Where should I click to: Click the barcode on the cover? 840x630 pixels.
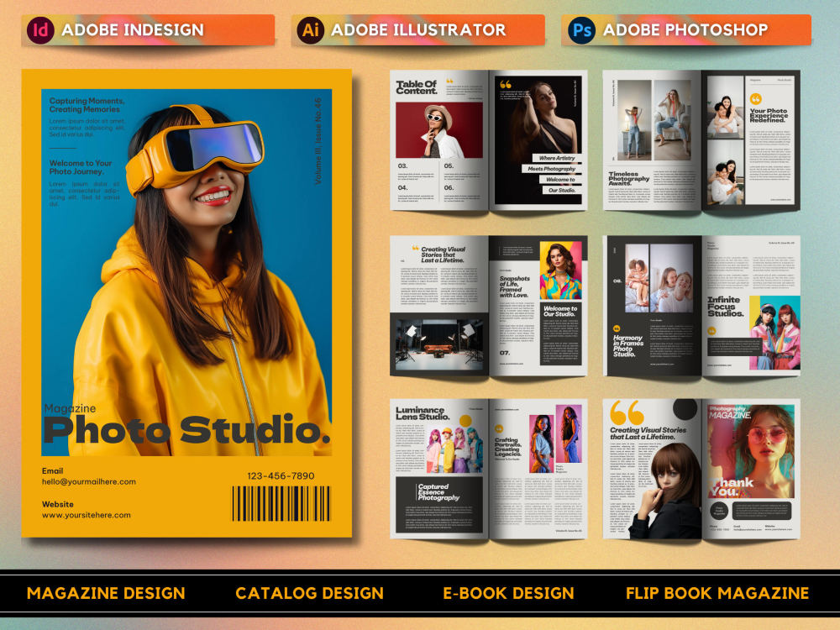click(x=281, y=503)
